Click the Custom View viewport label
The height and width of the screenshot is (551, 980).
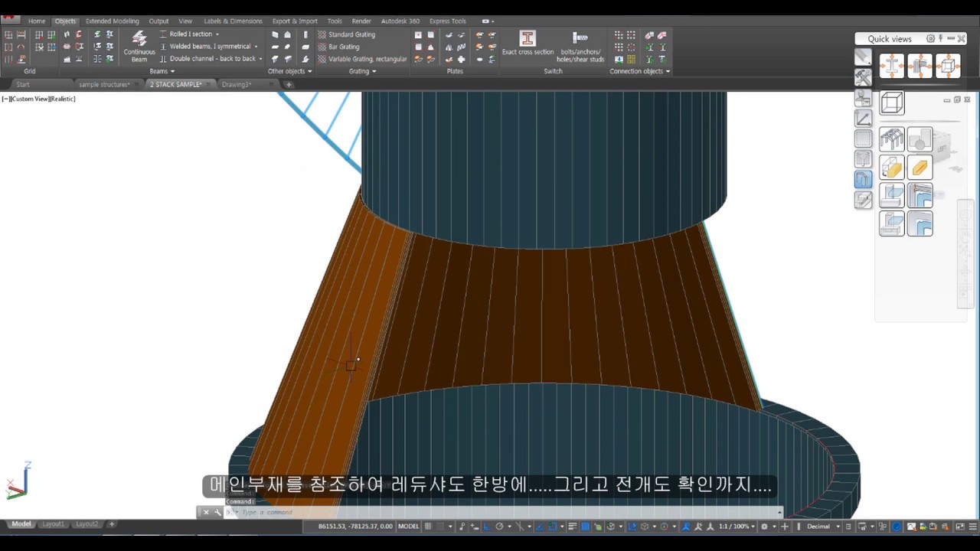[x=31, y=99]
